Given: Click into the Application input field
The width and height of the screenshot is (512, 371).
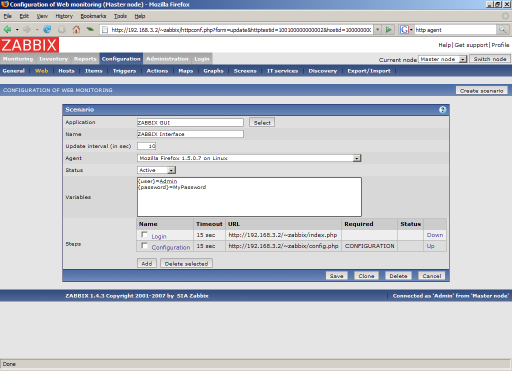Looking at the screenshot, I should pos(190,123).
